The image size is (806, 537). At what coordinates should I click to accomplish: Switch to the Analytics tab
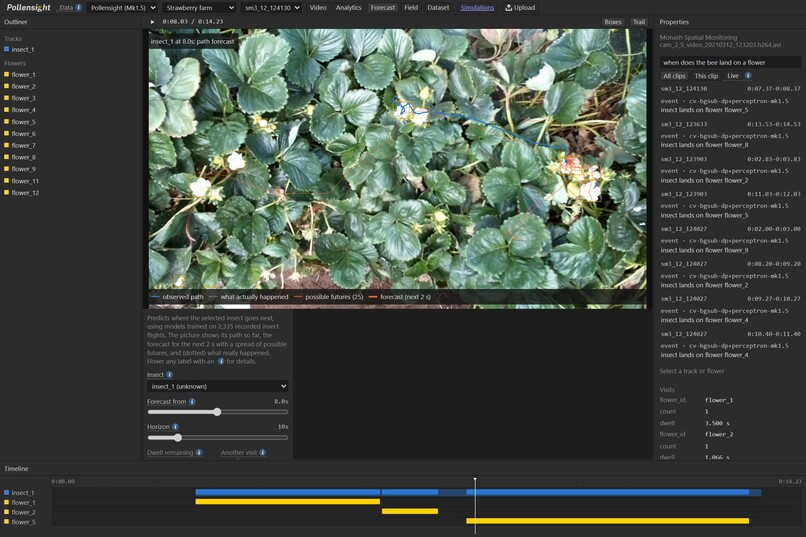coord(349,8)
